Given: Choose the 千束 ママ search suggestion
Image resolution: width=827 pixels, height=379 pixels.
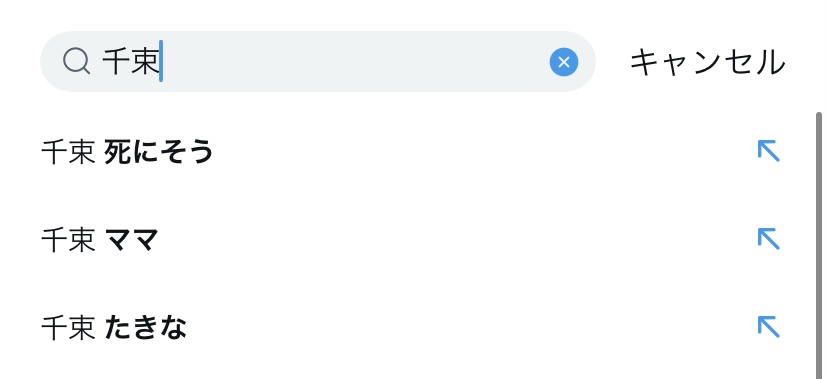Looking at the screenshot, I should click(x=411, y=240).
